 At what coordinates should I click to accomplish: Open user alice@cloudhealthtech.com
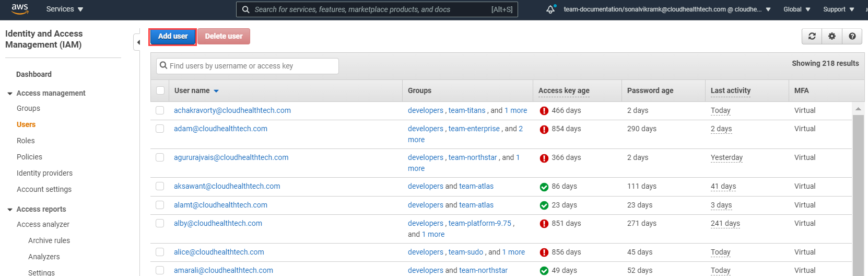[219, 252]
